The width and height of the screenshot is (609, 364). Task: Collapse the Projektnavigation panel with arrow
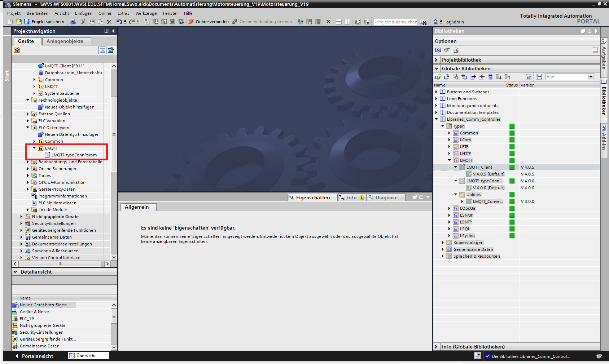click(x=114, y=31)
